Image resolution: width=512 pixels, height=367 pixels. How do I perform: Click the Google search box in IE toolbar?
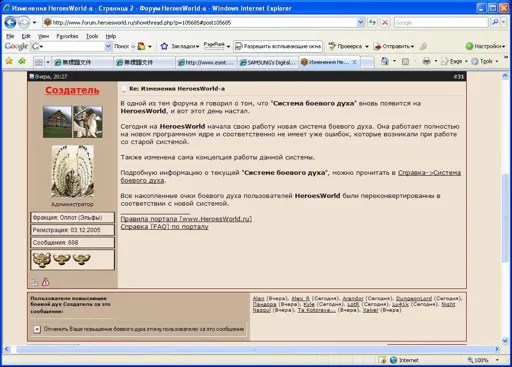coord(441,23)
